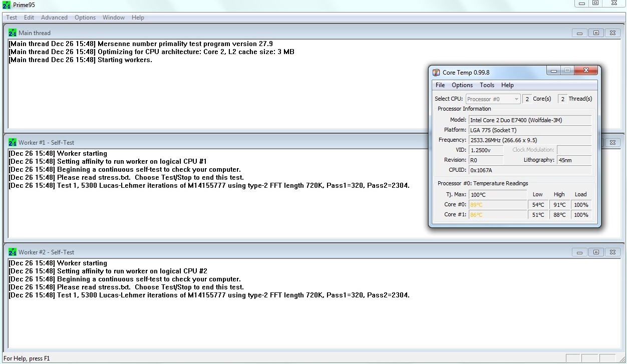Open the Advanced menu in Prime95

pos(54,18)
